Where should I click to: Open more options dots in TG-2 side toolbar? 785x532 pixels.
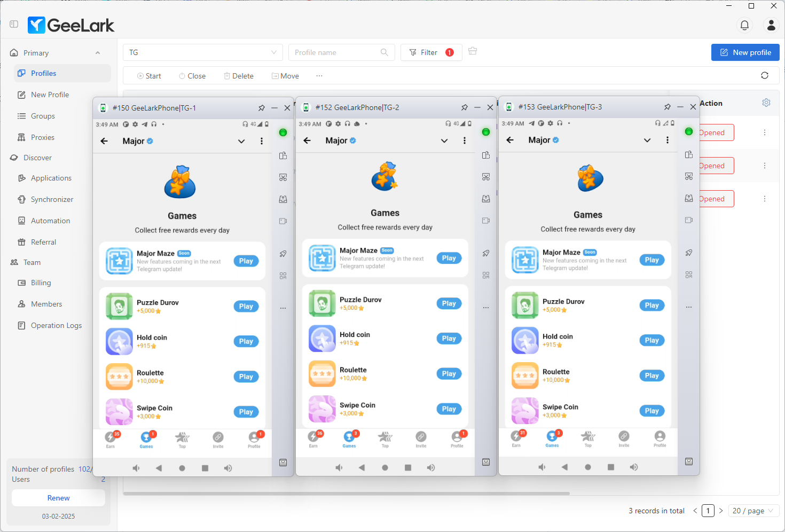(486, 308)
